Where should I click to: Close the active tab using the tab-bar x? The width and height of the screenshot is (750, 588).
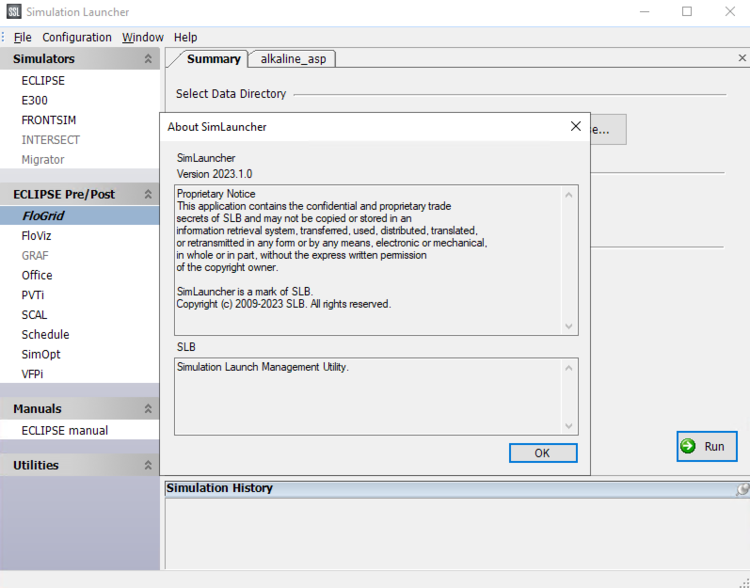tap(742, 58)
